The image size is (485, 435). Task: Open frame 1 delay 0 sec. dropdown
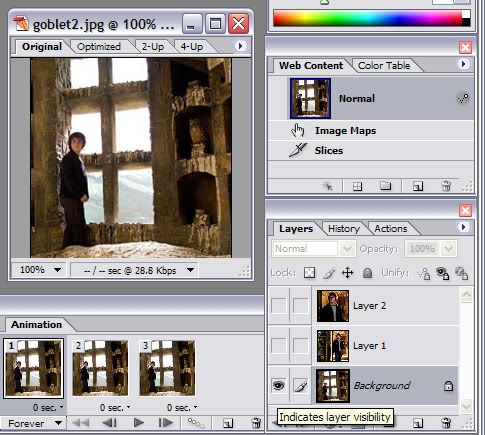pos(48,408)
